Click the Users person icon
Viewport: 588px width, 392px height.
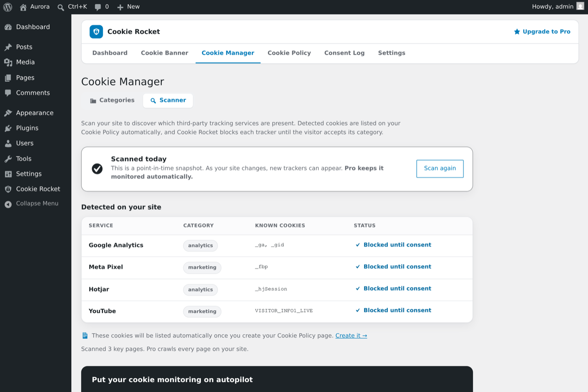pos(8,143)
